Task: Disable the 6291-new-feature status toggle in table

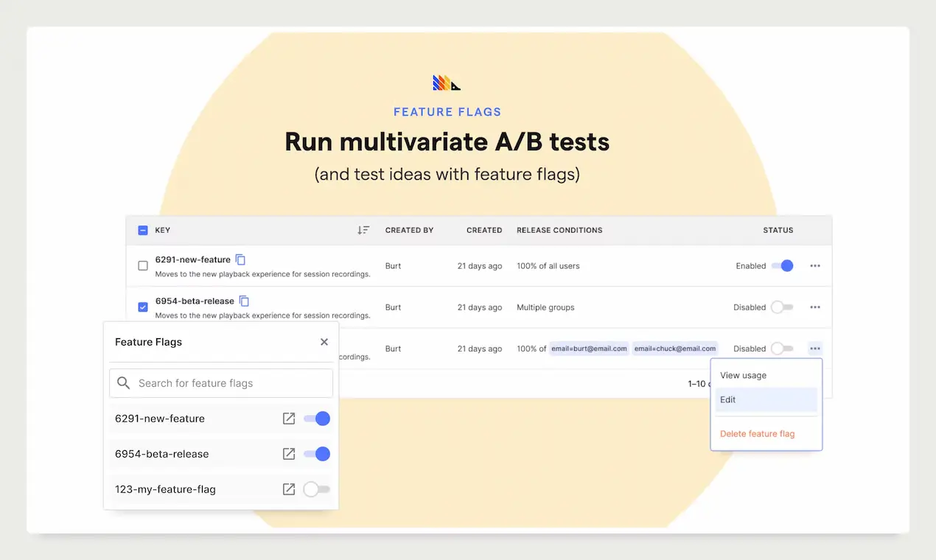Action: (782, 266)
